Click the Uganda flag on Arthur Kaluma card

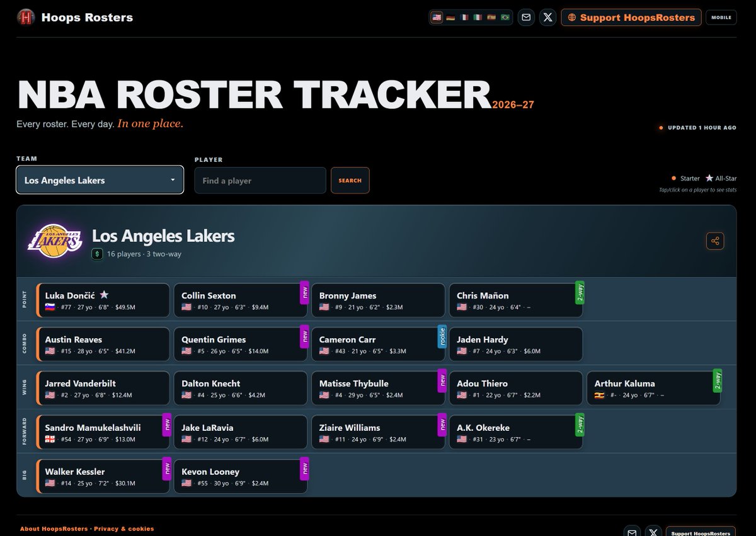[x=600, y=396]
